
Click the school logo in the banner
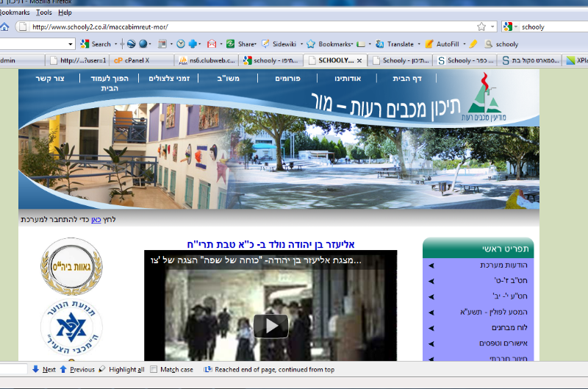pyautogui.click(x=484, y=98)
